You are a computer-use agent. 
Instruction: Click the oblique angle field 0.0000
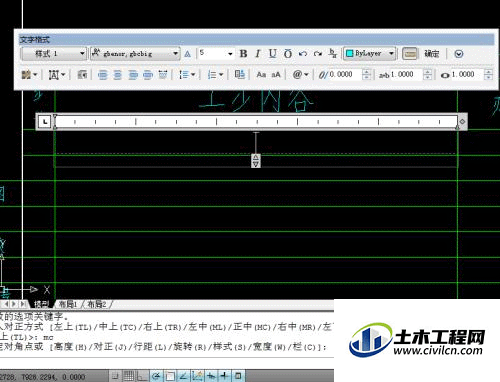click(x=345, y=75)
